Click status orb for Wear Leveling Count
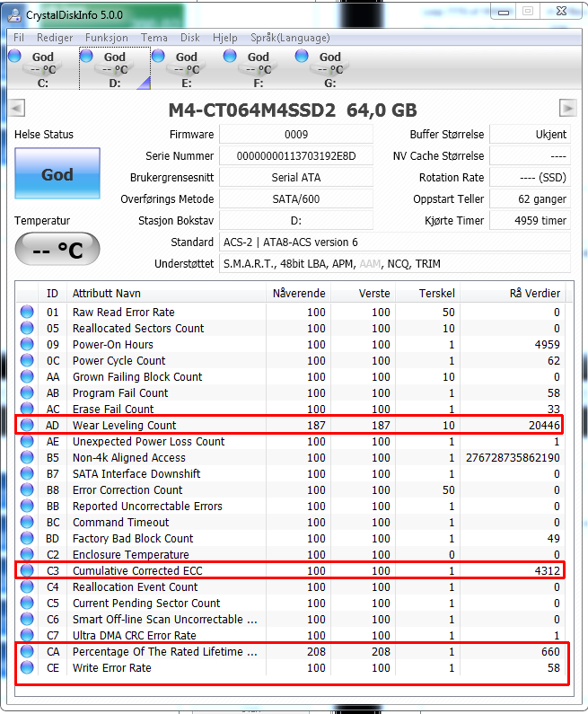 [27, 425]
